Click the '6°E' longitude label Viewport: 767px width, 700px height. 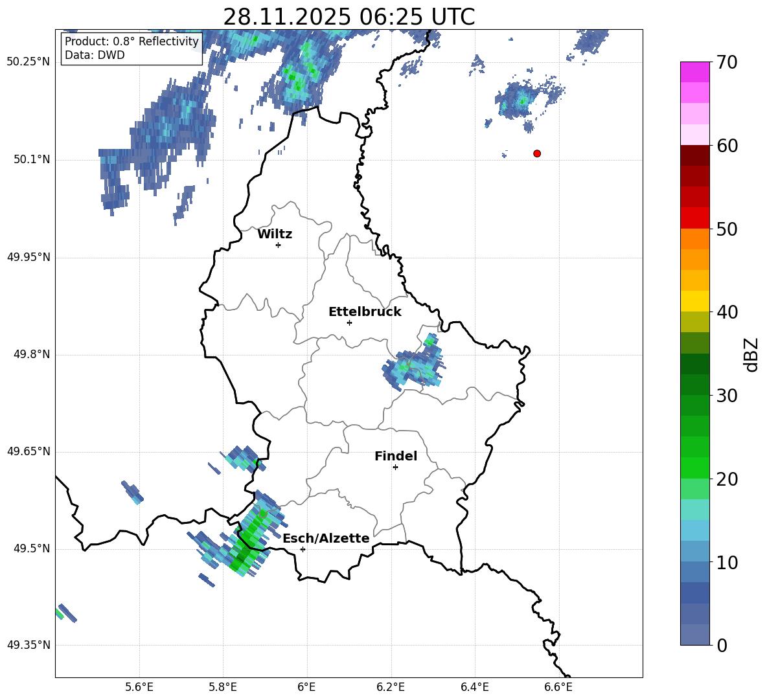click(x=306, y=687)
